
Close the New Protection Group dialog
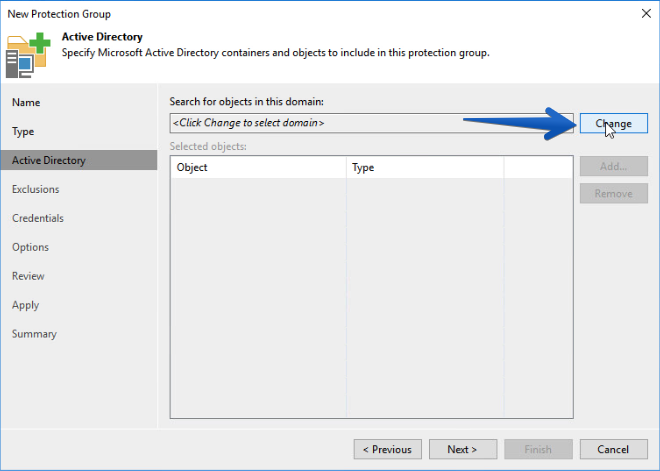[646, 13]
